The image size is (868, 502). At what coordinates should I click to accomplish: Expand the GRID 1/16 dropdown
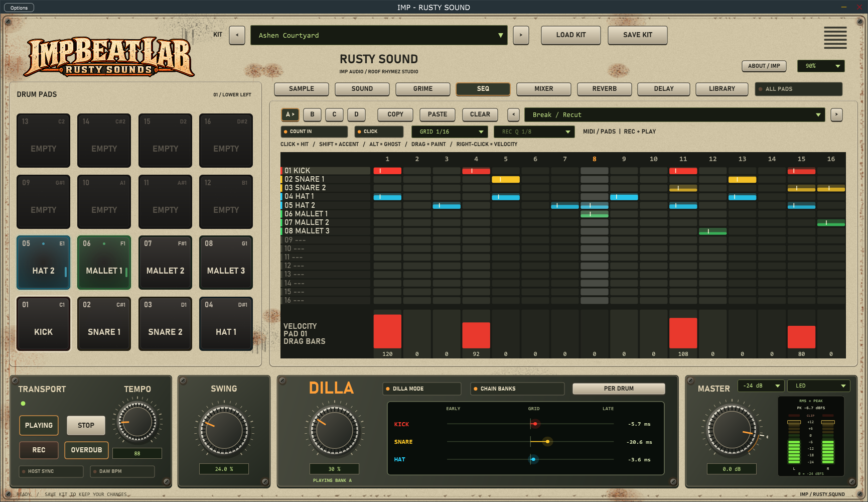[450, 132]
